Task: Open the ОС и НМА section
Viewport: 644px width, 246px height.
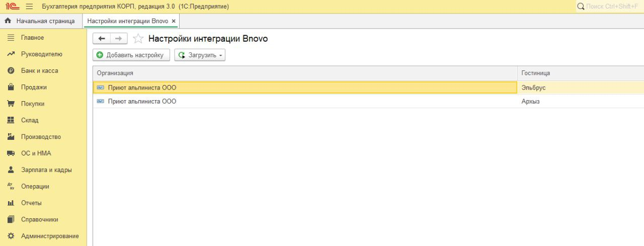Action: [36, 153]
